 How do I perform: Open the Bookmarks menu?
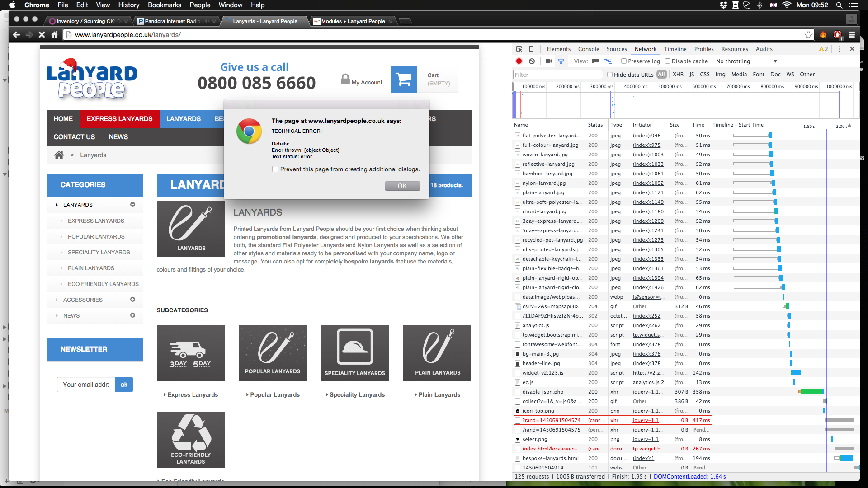click(x=164, y=5)
